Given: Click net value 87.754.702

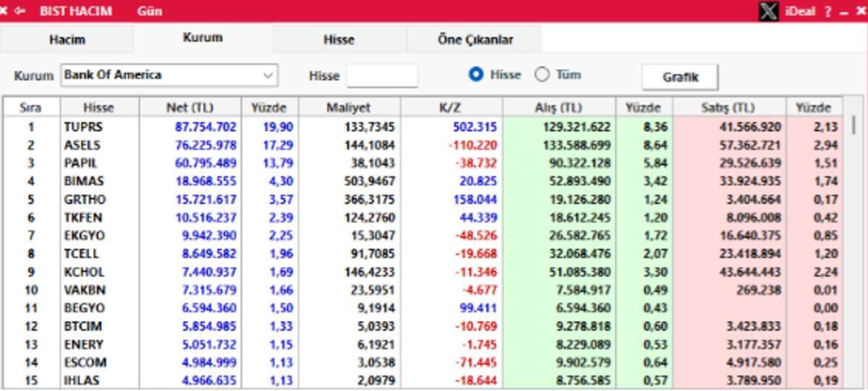Looking at the screenshot, I should coord(205,127).
